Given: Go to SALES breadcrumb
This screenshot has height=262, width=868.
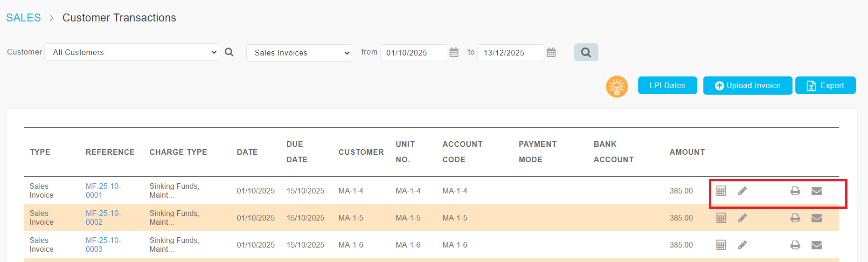Looking at the screenshot, I should pos(23,18).
